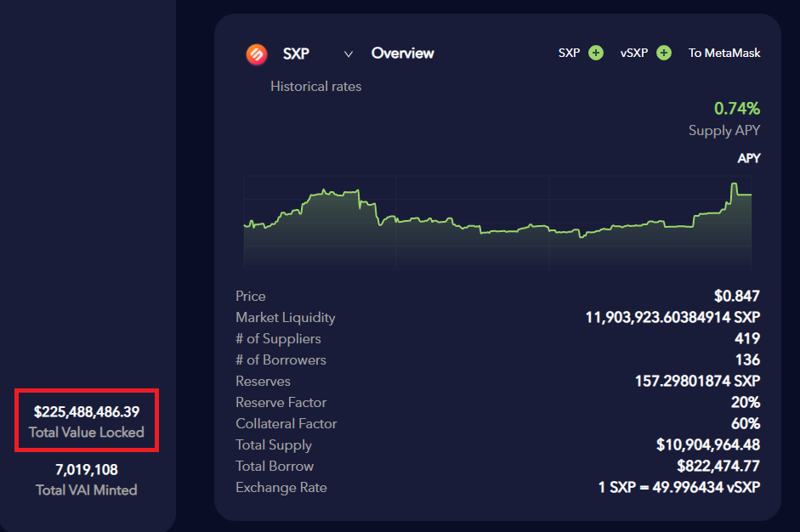Click the Total Value Locked label

click(87, 432)
